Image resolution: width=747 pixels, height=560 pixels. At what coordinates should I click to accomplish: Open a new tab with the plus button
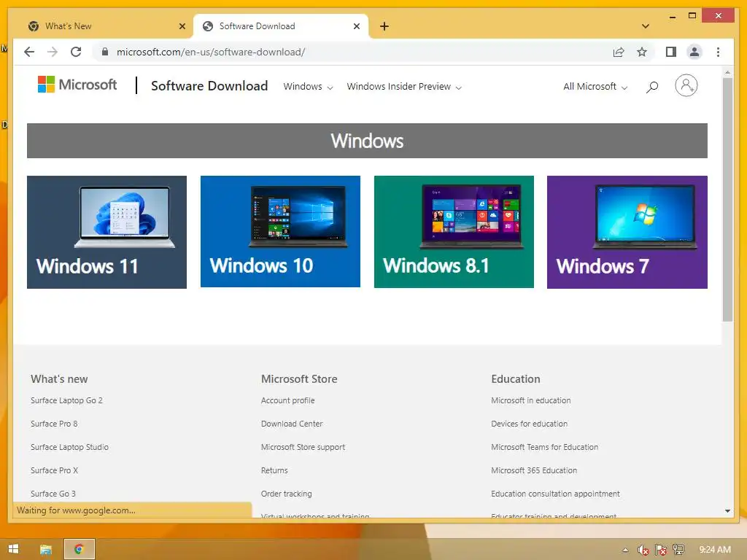(x=384, y=26)
